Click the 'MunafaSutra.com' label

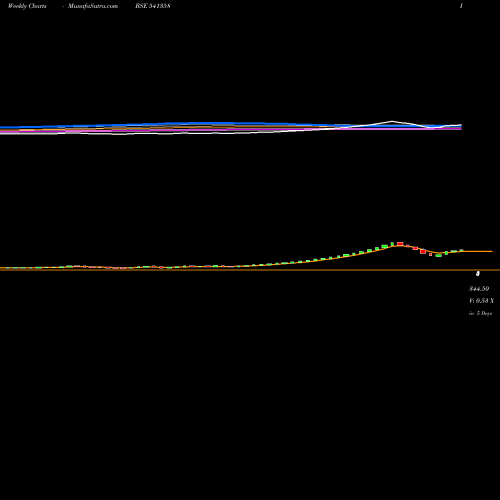[x=93, y=6]
